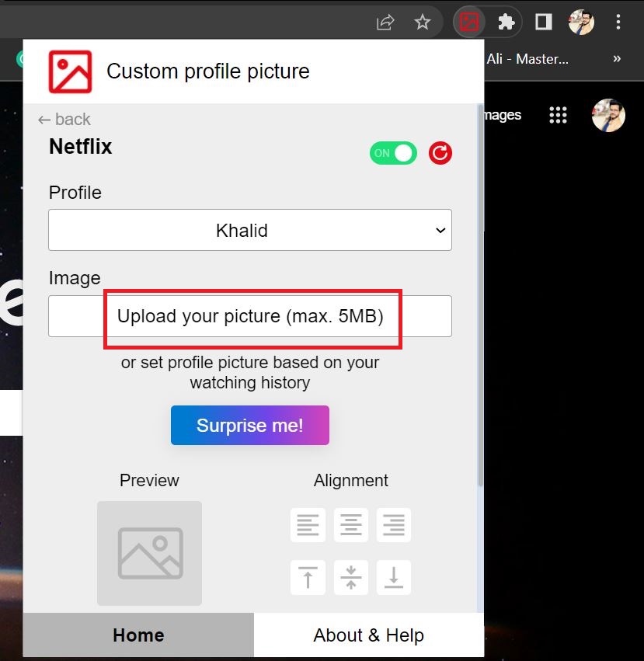Click the Netflix heading text

pos(81,147)
